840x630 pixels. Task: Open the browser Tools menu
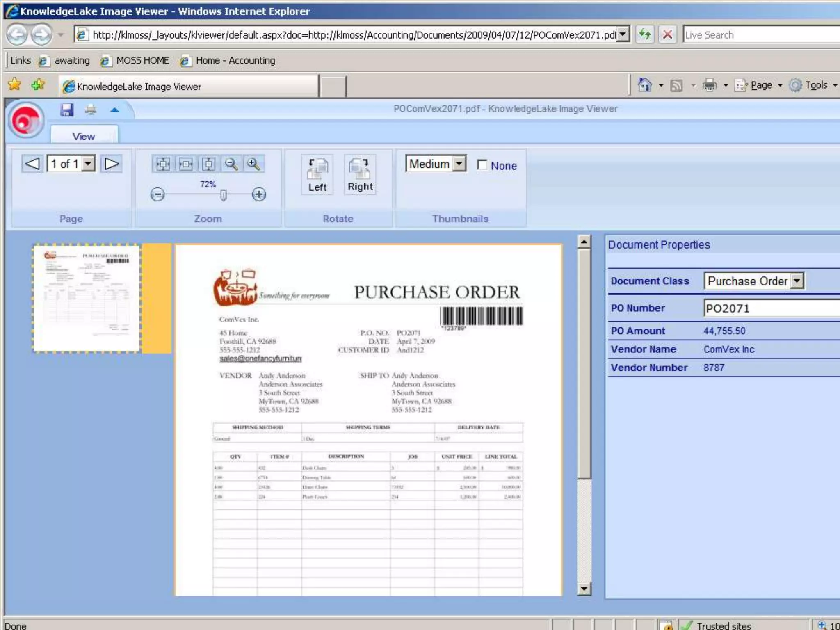[x=815, y=85]
